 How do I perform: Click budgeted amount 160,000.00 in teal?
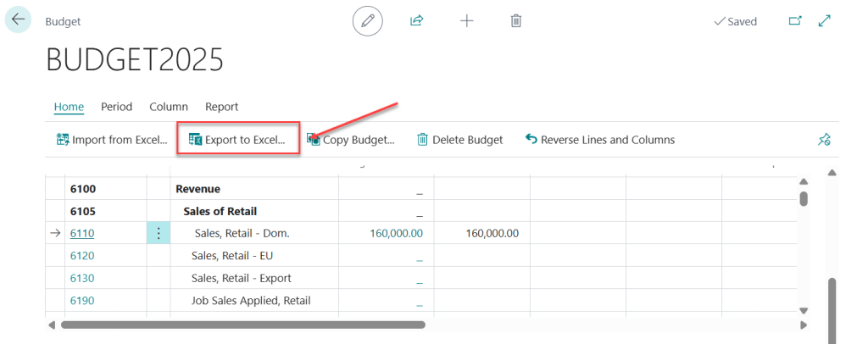[396, 233]
